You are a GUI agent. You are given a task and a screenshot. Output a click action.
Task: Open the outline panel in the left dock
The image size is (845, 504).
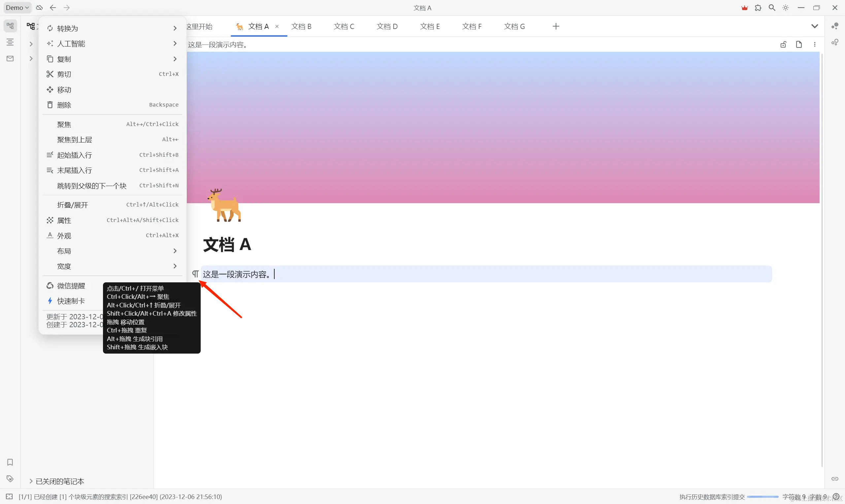10,42
